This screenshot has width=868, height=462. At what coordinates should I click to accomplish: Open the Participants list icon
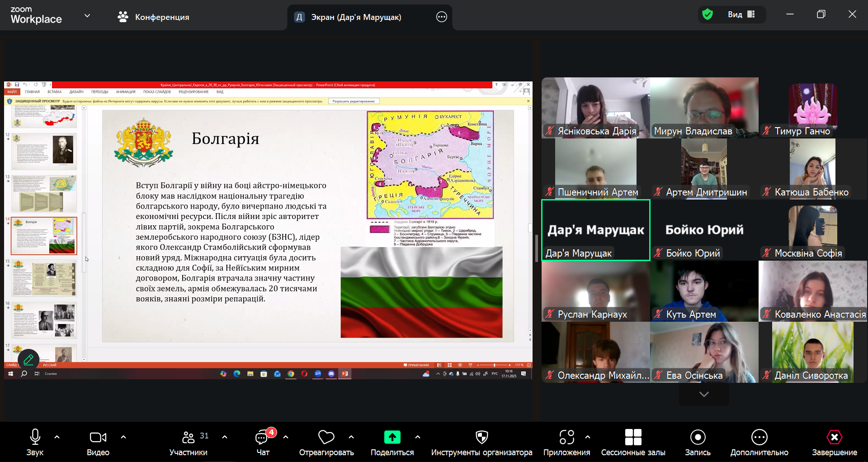[x=188, y=438]
